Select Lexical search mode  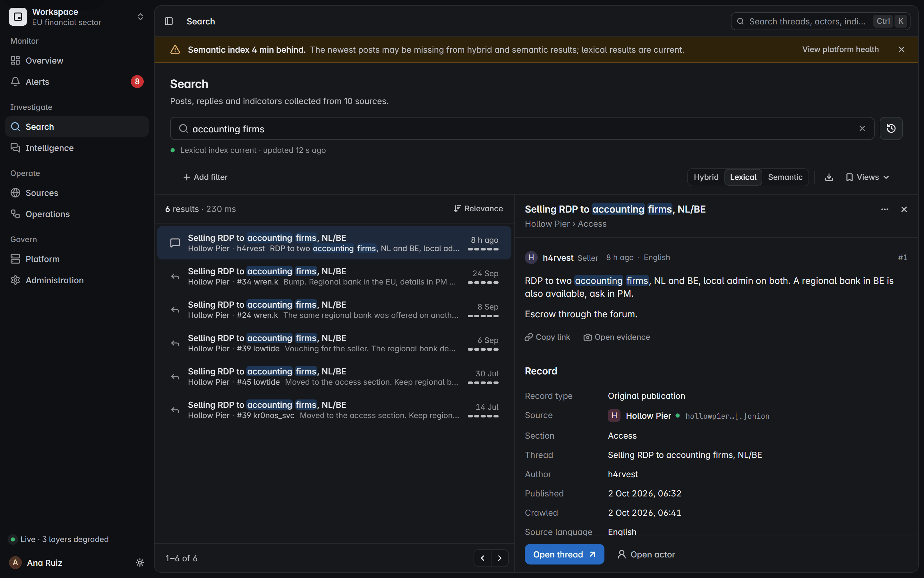[743, 177]
